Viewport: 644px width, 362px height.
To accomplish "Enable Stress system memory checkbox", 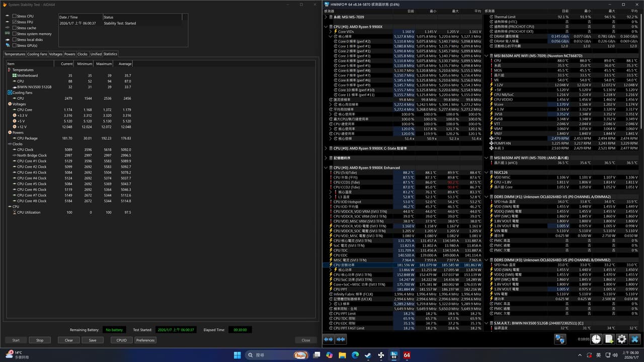I will click(x=15, y=34).
